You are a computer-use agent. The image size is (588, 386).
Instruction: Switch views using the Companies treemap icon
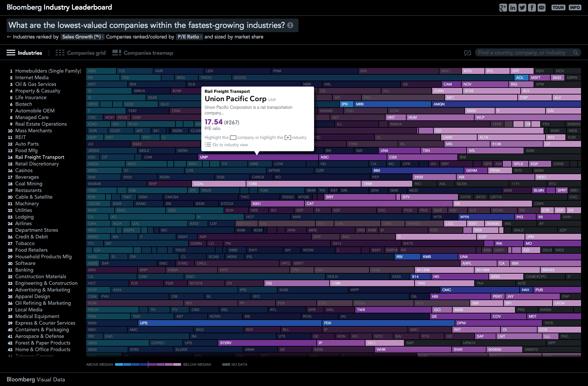(x=116, y=52)
